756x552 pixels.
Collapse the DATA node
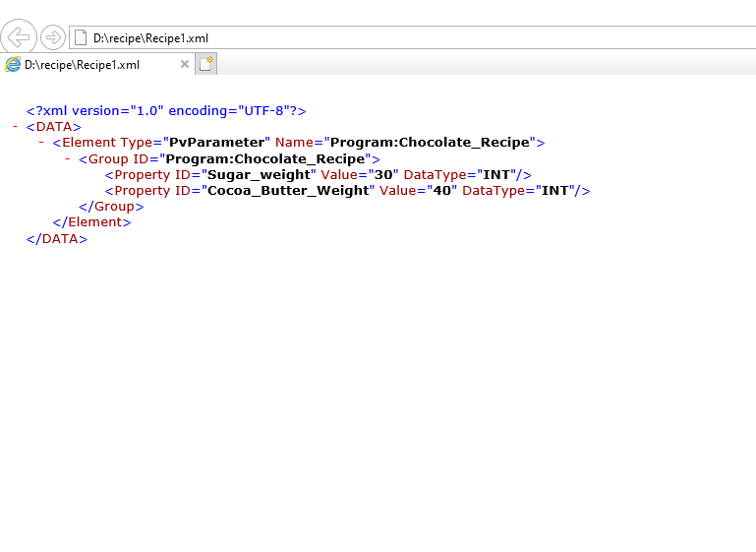pyautogui.click(x=15, y=126)
